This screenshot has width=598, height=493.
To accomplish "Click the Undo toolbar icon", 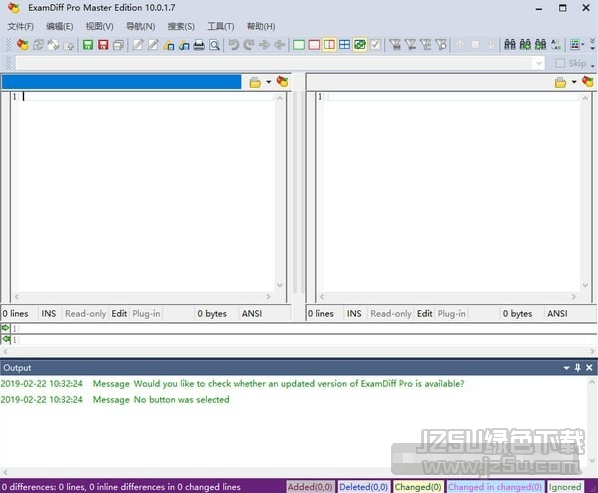I will click(x=233, y=45).
